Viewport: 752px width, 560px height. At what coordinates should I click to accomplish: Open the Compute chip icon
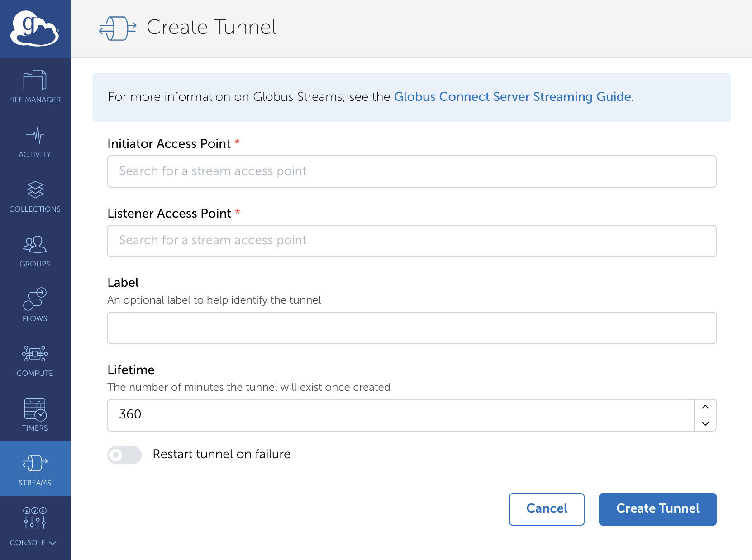coord(35,354)
